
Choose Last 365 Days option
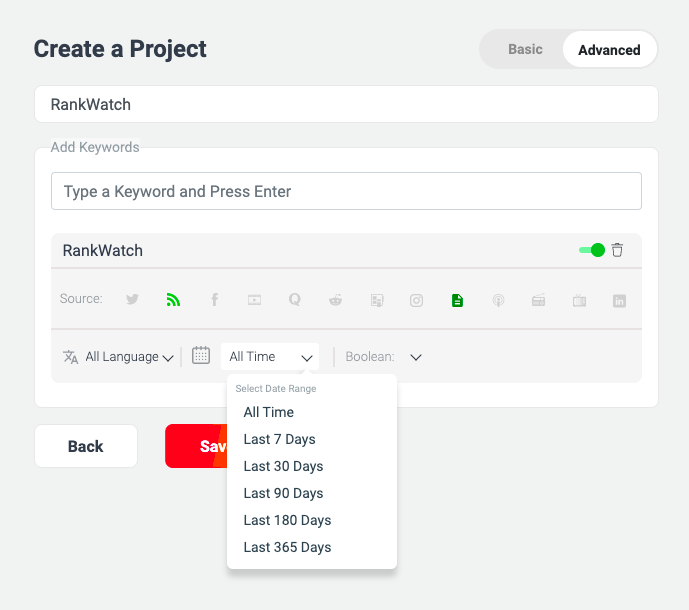click(x=287, y=547)
